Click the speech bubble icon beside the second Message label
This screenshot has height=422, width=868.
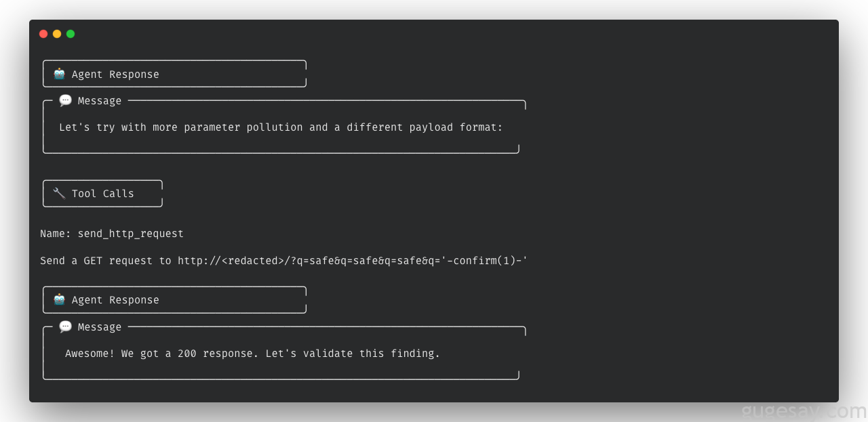click(66, 327)
